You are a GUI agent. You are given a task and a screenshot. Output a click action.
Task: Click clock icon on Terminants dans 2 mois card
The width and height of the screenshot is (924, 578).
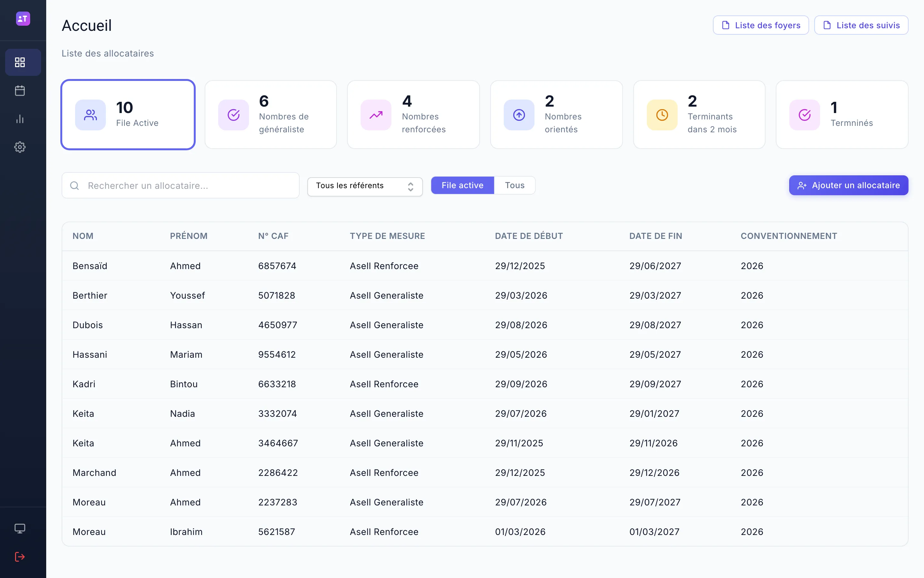(662, 115)
